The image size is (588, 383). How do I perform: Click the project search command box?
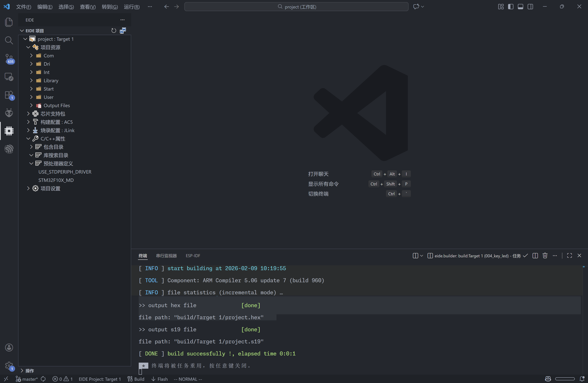(x=296, y=7)
